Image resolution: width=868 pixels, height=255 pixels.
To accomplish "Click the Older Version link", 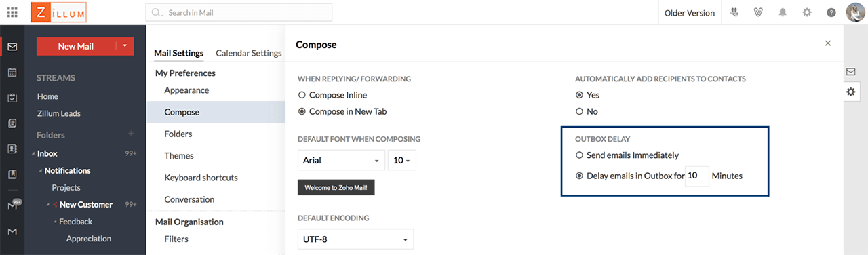I will tap(690, 13).
